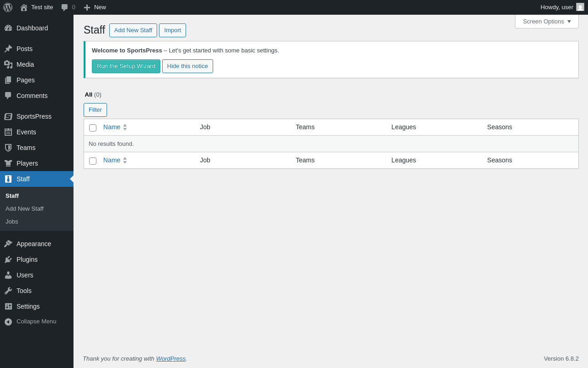The height and width of the screenshot is (368, 588).
Task: Open the SportsPress menu item
Action: [x=37, y=116]
